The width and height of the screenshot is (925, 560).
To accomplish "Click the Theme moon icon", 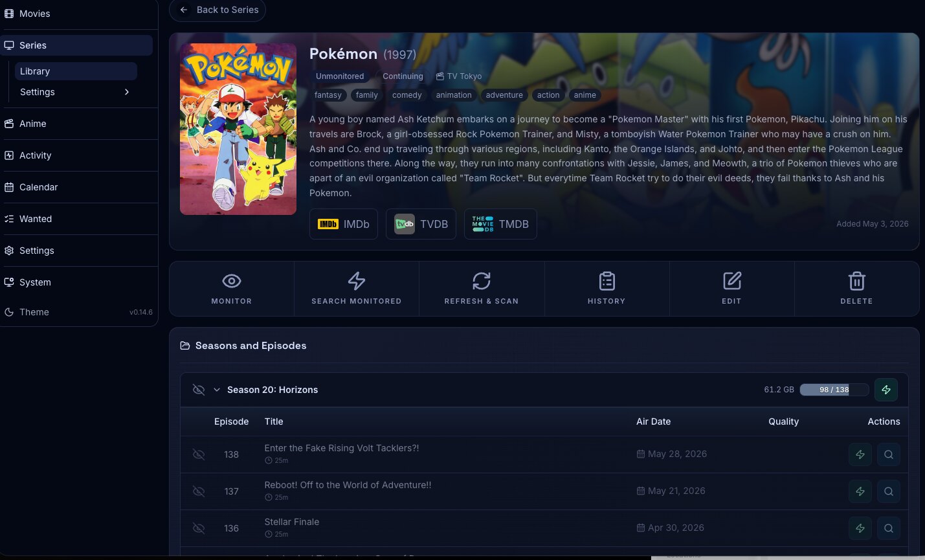I will pos(9,312).
